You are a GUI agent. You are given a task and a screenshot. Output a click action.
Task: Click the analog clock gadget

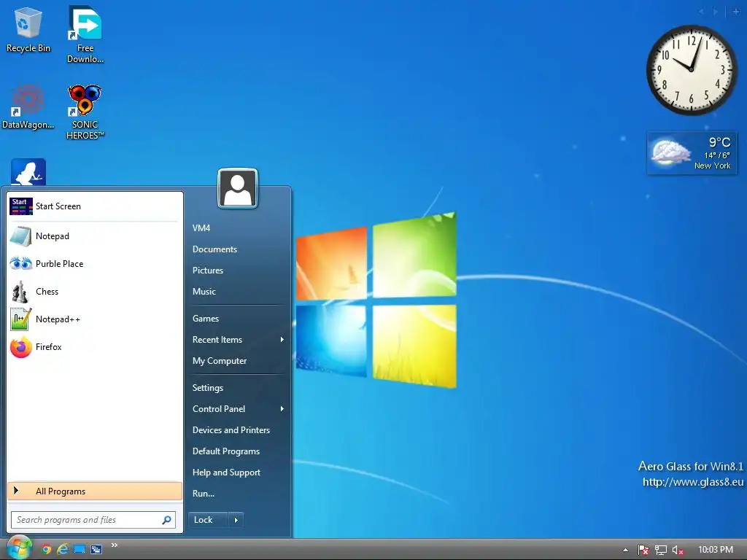(x=692, y=70)
